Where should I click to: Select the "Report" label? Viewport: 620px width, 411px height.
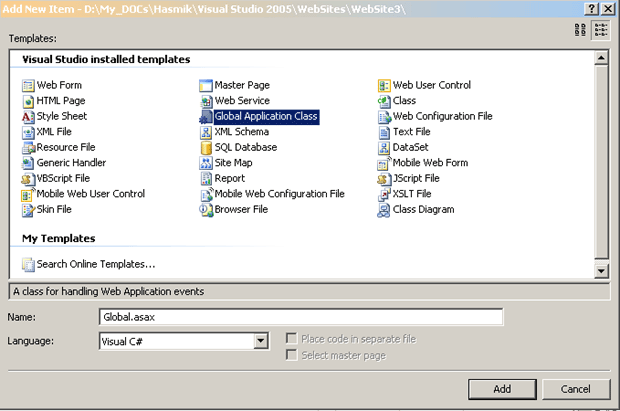point(230,178)
